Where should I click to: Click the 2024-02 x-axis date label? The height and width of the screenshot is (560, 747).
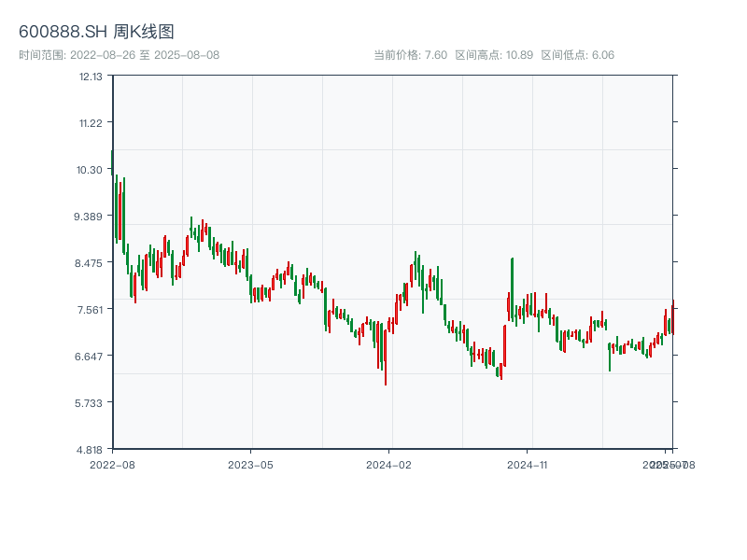388,464
